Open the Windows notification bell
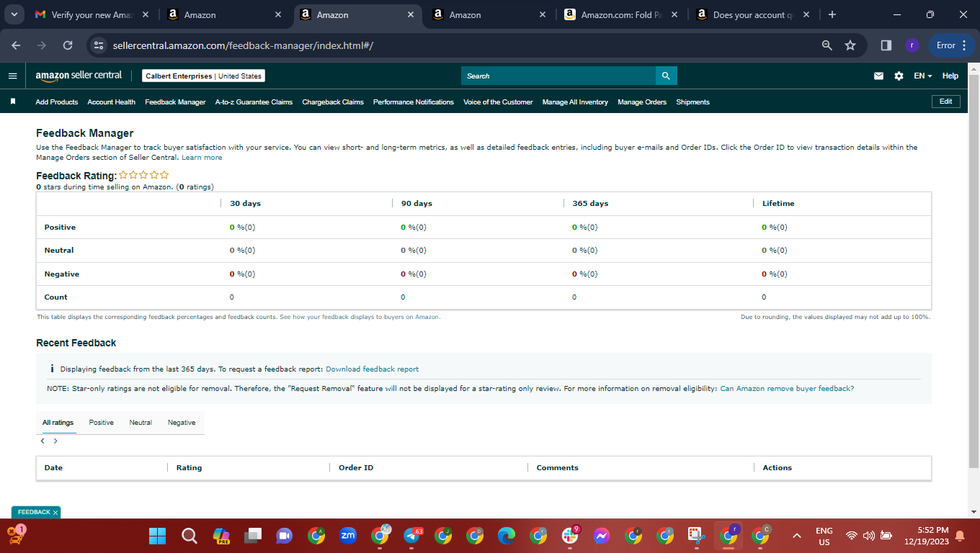The height and width of the screenshot is (553, 980). (x=960, y=536)
